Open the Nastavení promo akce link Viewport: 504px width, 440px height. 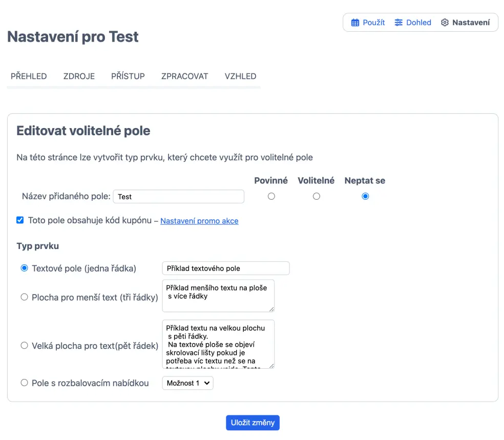199,221
